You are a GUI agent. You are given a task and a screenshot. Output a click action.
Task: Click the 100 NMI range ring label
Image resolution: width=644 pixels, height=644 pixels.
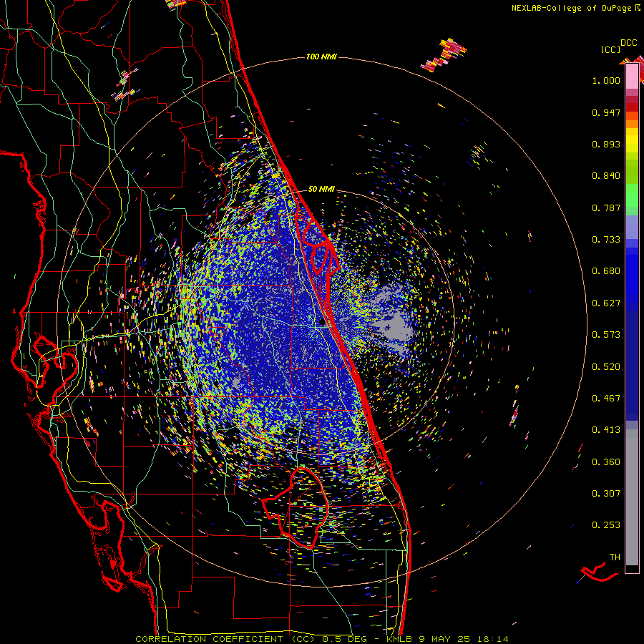tap(321, 57)
